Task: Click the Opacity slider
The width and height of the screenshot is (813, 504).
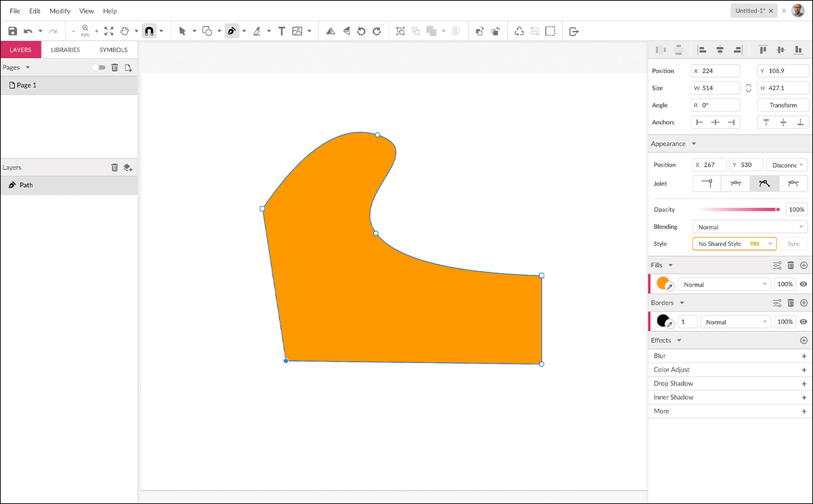Action: pos(739,209)
